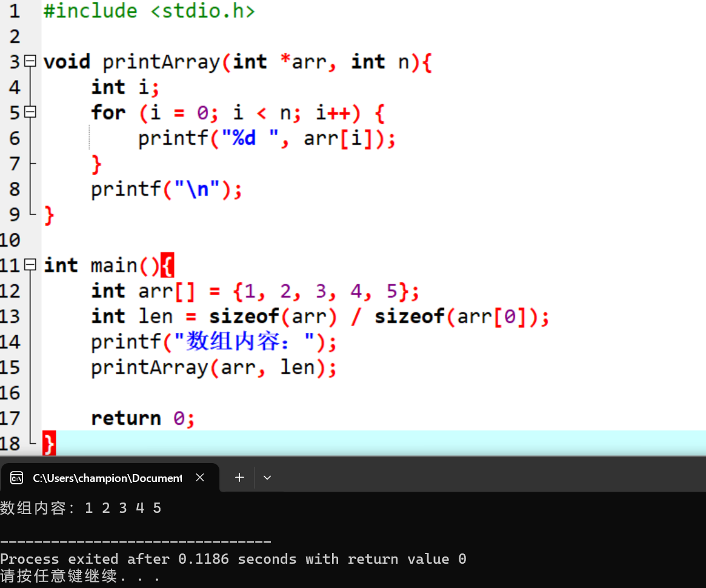
Task: Click the 'int i;' declaration line
Action: tap(125, 87)
